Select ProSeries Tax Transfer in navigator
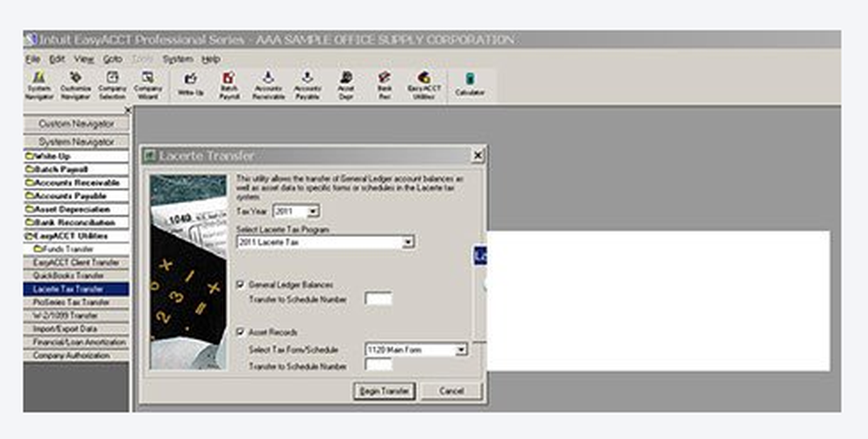This screenshot has width=868, height=439. (76, 302)
